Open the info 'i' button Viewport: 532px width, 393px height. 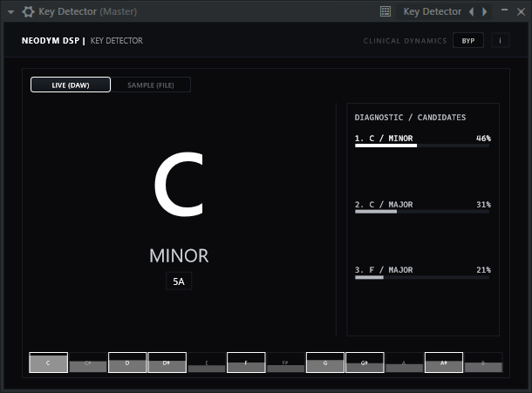500,41
